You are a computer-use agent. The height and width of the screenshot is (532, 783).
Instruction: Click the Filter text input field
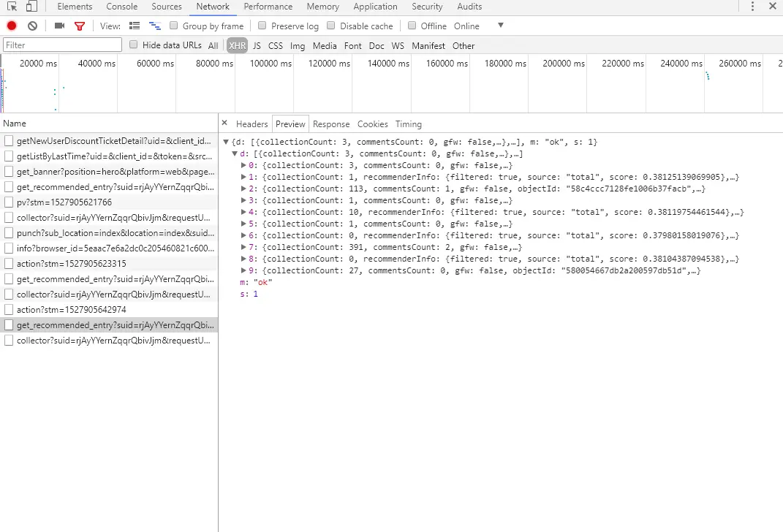click(x=62, y=45)
